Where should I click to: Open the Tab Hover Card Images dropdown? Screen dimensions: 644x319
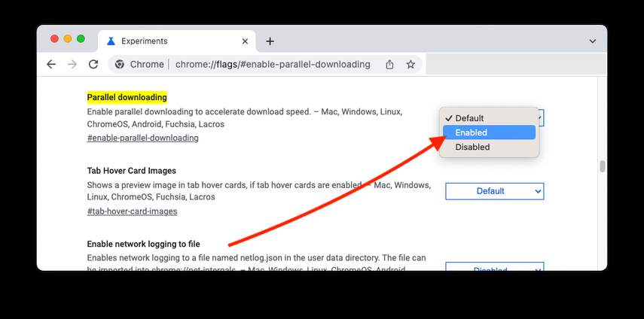point(495,191)
